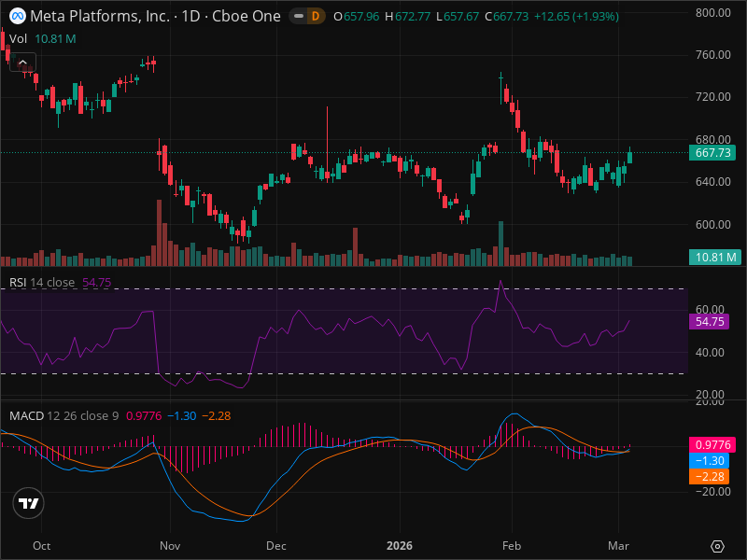Click the Nov label on time axis
Viewport: 747px width, 560px height.
[x=170, y=546]
